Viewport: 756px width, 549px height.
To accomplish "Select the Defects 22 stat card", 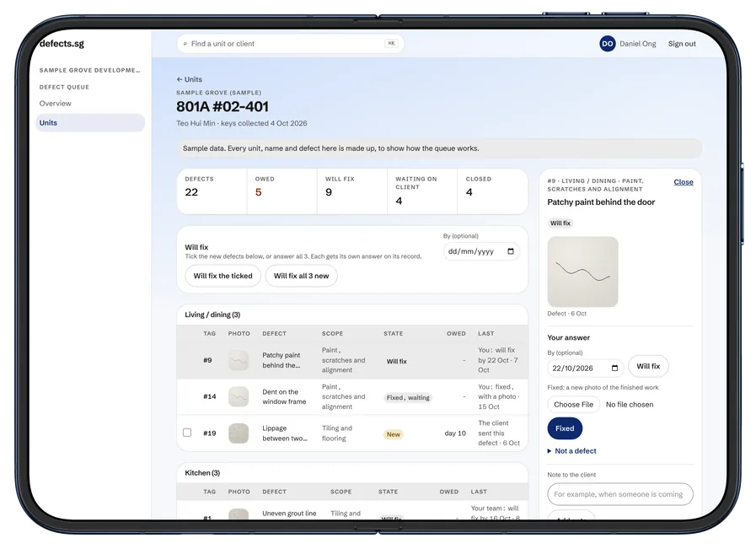I will 212,191.
